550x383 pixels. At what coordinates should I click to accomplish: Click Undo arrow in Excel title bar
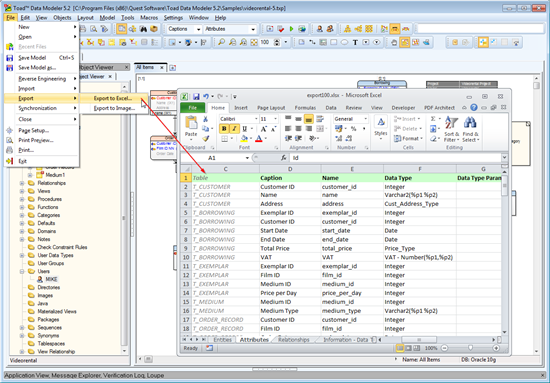[x=206, y=96]
